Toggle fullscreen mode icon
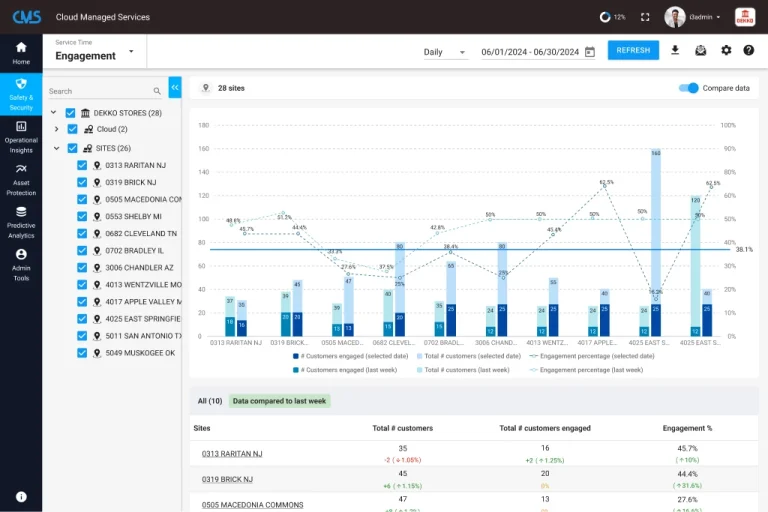Viewport: 768px width, 512px height. click(644, 17)
